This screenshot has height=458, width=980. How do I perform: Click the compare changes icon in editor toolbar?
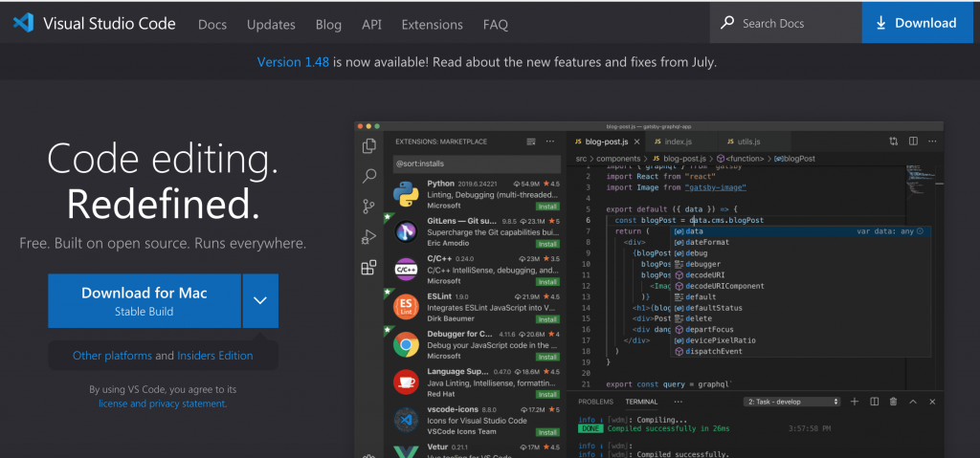[x=894, y=142]
